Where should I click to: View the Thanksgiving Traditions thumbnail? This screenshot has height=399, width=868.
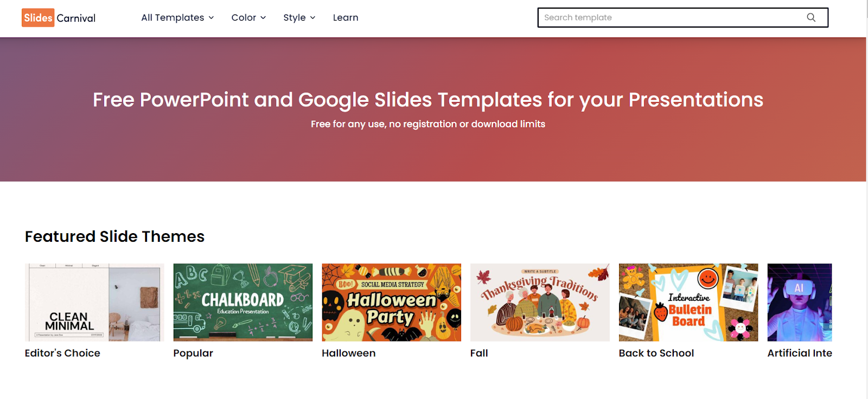point(540,303)
